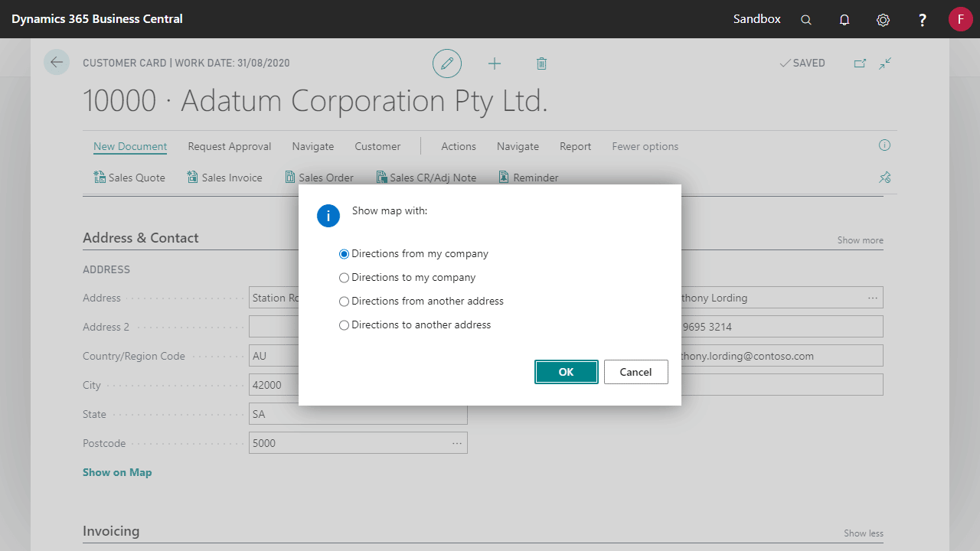Click the phone number field 9695 3214

coord(782,327)
